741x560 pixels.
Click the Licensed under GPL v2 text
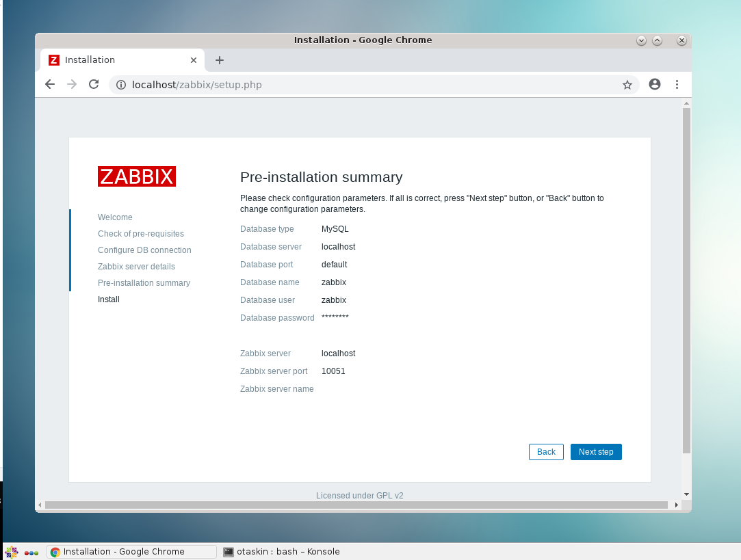pyautogui.click(x=360, y=495)
